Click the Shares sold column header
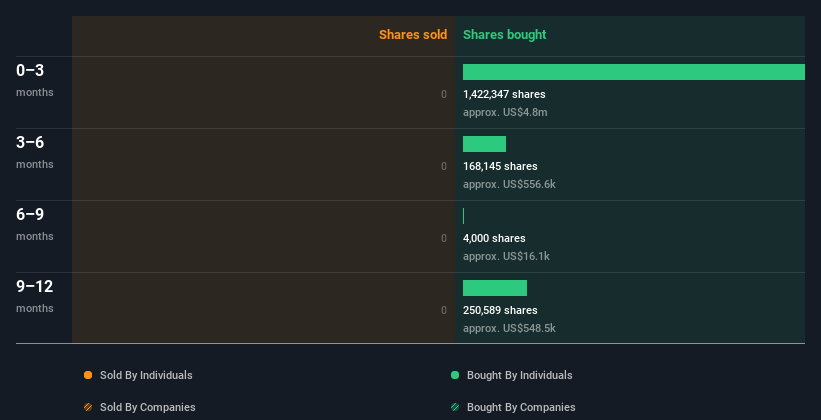821x420 pixels. pos(413,35)
